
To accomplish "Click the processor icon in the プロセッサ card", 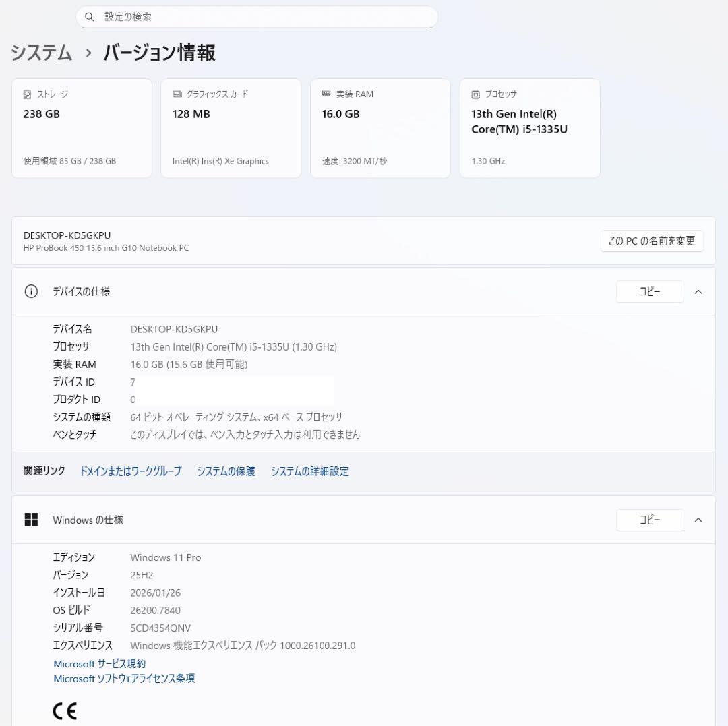I will pyautogui.click(x=476, y=94).
